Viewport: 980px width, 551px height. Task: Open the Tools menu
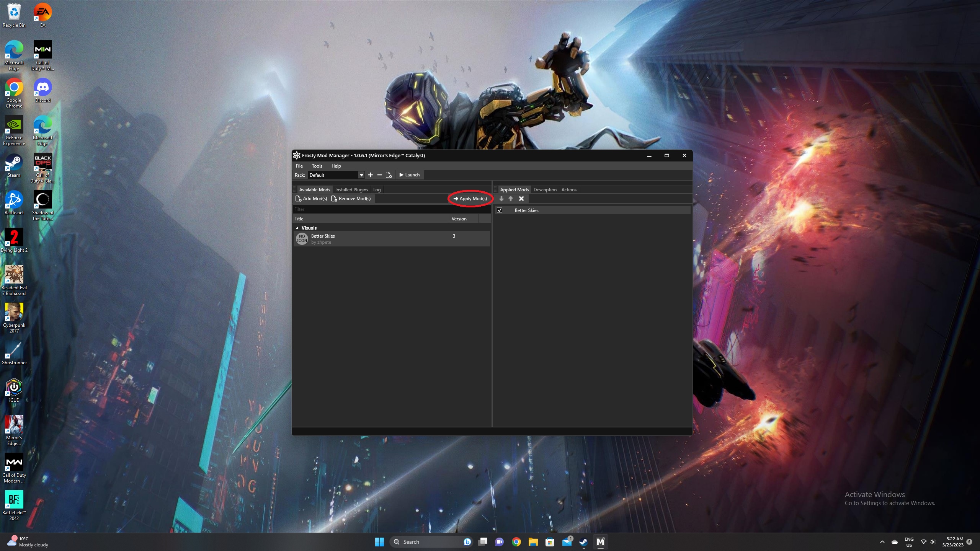[x=317, y=166]
